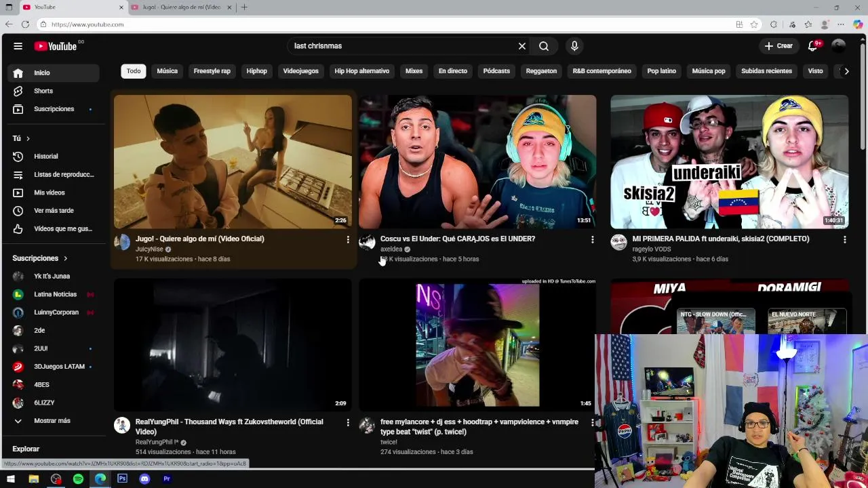Select the Hip Hop alternativo chip
The height and width of the screenshot is (488, 868).
361,71
